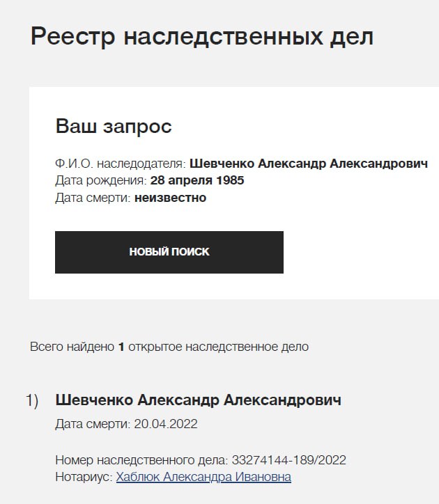The width and height of the screenshot is (439, 504).
Task: Click the неизвестно death date value
Action: click(x=171, y=198)
